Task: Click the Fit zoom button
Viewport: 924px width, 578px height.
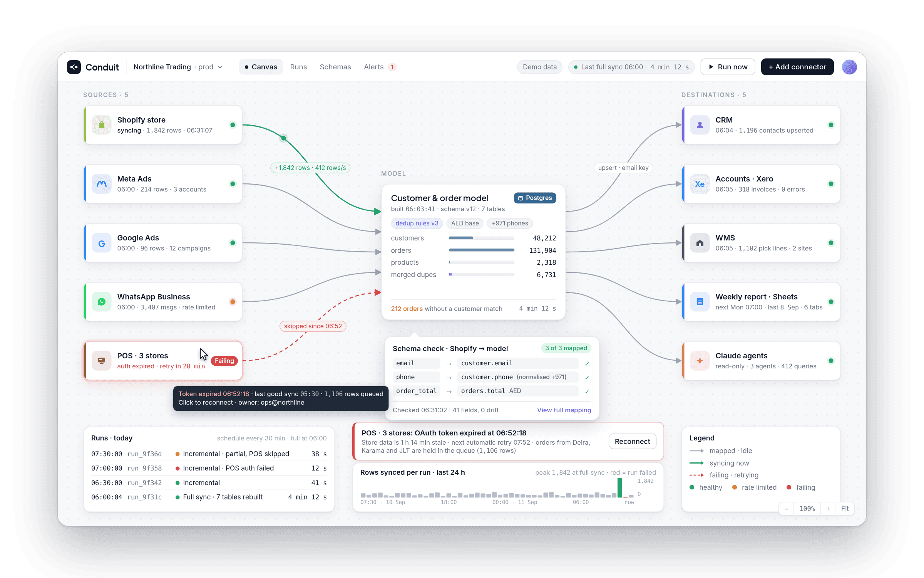Action: pyautogui.click(x=845, y=509)
